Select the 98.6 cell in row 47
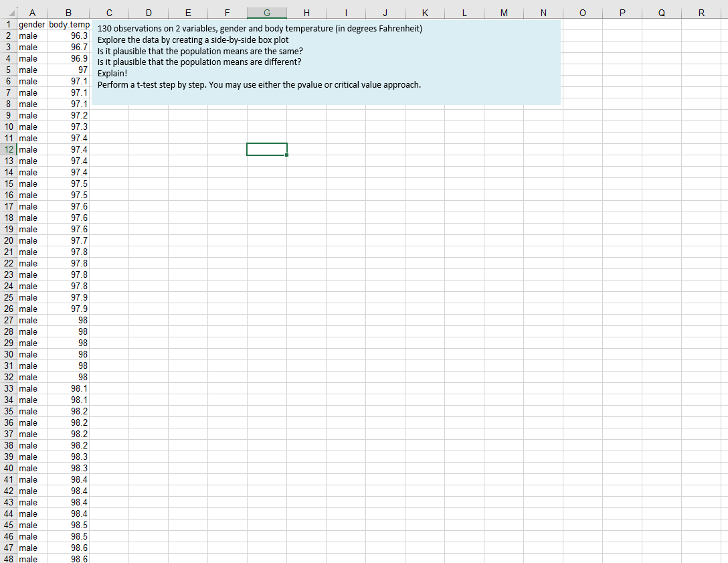This screenshot has height=563, width=728. pos(68,548)
